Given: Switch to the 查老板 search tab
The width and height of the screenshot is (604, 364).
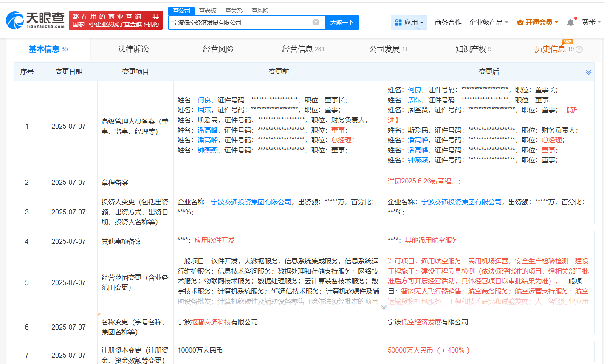Looking at the screenshot, I should pyautogui.click(x=208, y=11).
